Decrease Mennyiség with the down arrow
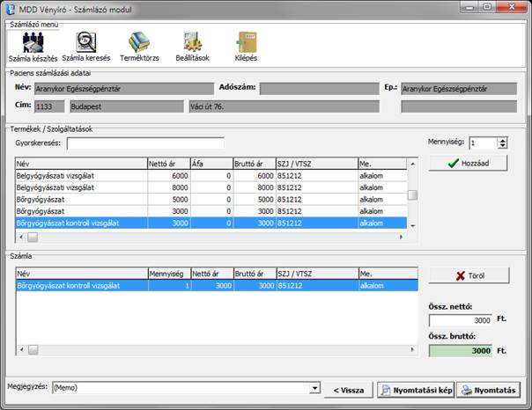532x410 pixels. tap(502, 146)
